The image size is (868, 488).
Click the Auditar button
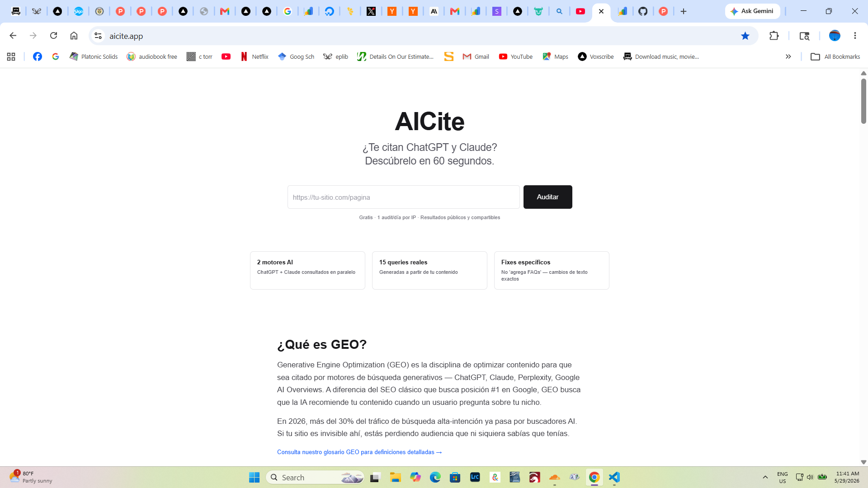click(547, 197)
